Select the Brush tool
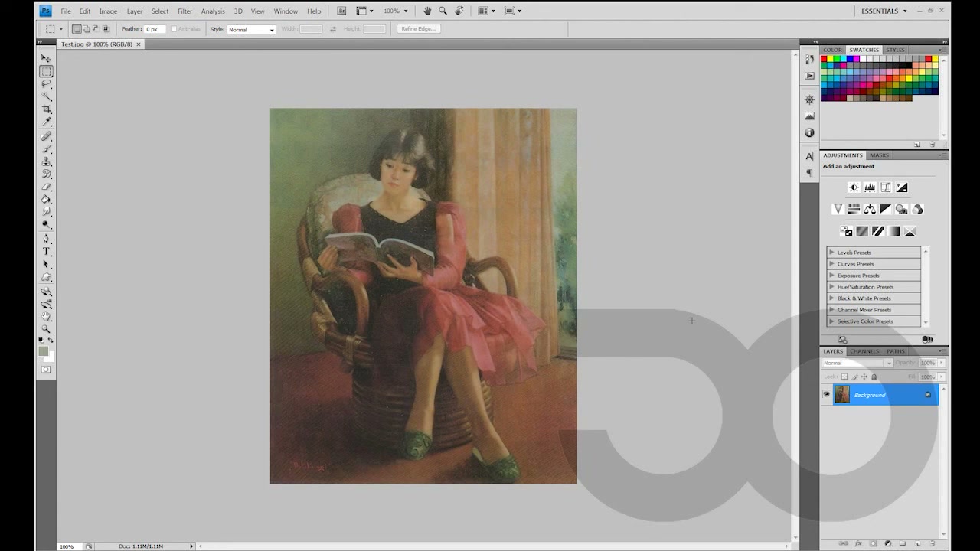 (46, 148)
